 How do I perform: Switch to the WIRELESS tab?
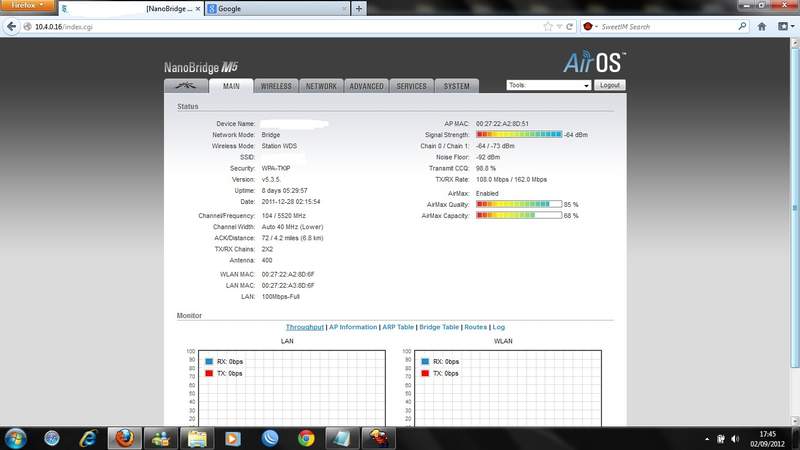click(276, 86)
